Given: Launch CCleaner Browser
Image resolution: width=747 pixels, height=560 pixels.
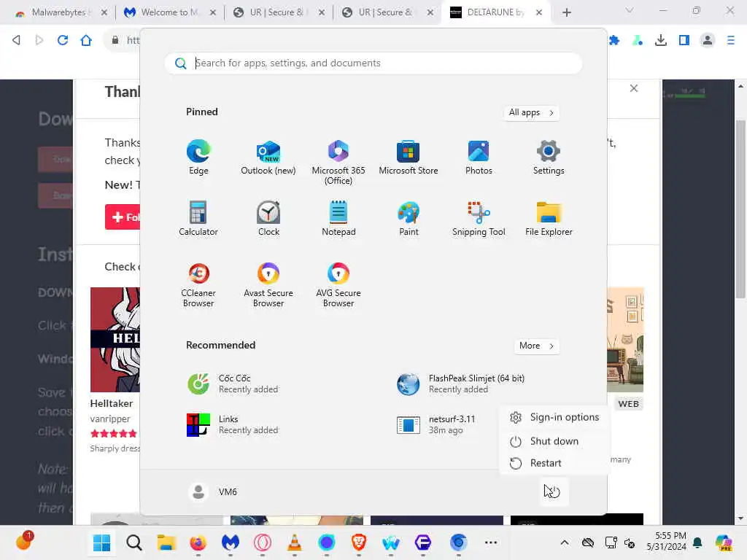Looking at the screenshot, I should [198, 285].
